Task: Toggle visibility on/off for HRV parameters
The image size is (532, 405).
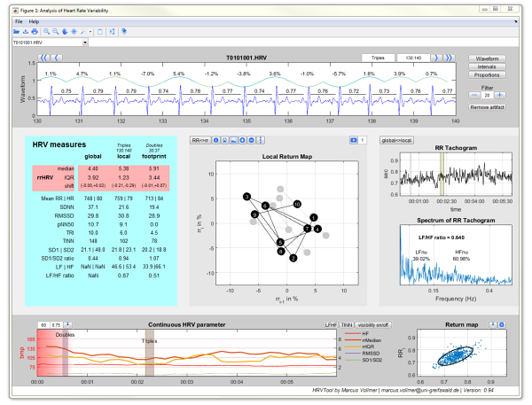Action: (372, 325)
